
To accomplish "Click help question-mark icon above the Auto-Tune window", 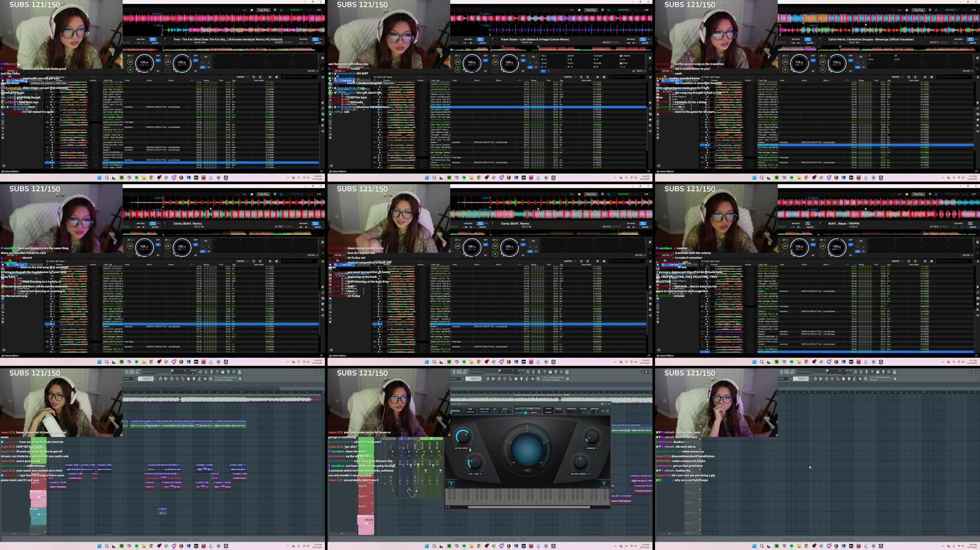I will point(545,372).
